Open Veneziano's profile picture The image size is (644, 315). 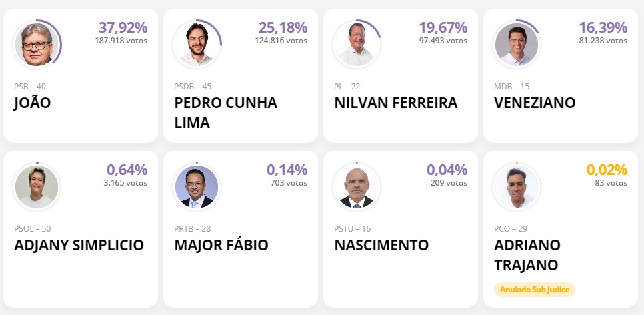[516, 44]
